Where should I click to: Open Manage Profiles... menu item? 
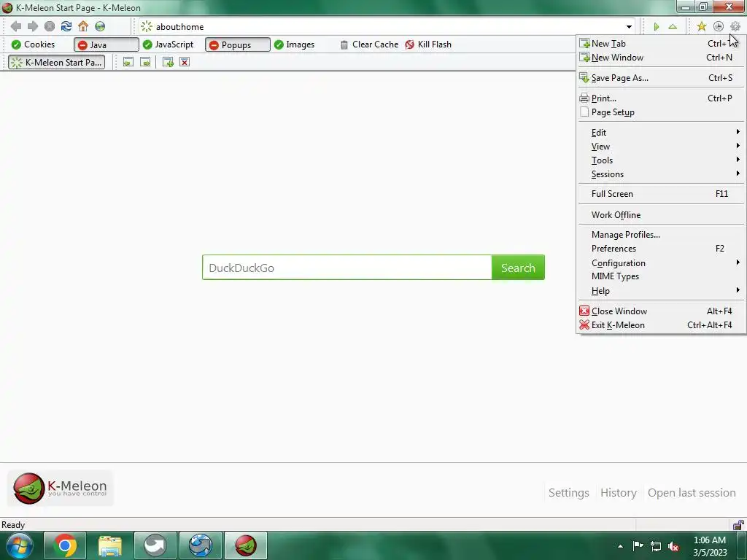click(661, 234)
